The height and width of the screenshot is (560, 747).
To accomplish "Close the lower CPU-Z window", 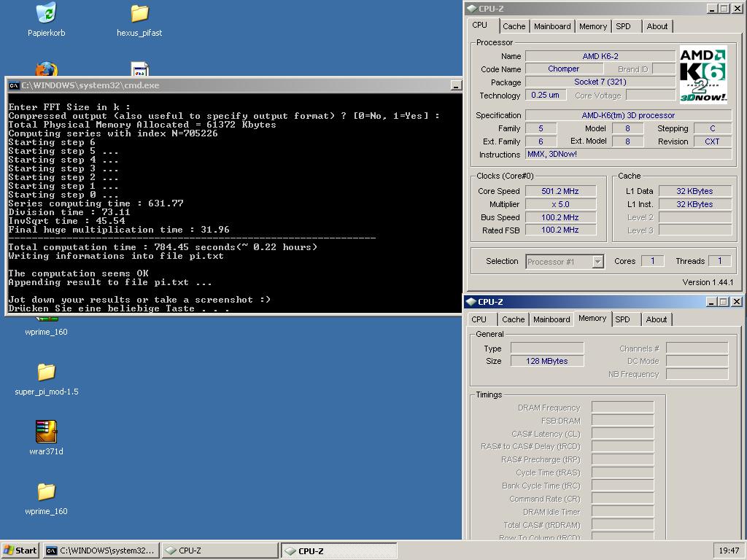I will click(x=736, y=302).
